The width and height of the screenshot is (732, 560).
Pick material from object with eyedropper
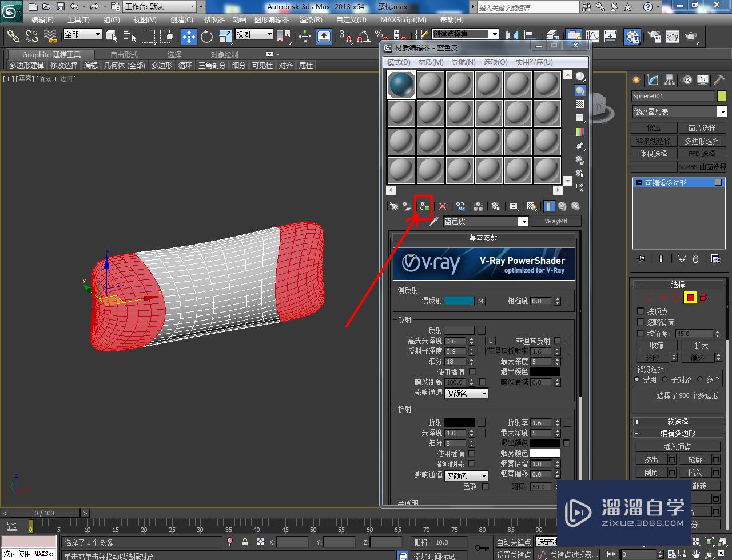tap(434, 221)
